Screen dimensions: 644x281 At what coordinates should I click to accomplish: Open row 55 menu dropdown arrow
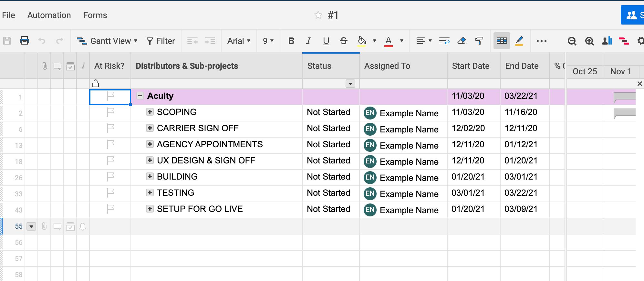pyautogui.click(x=31, y=226)
